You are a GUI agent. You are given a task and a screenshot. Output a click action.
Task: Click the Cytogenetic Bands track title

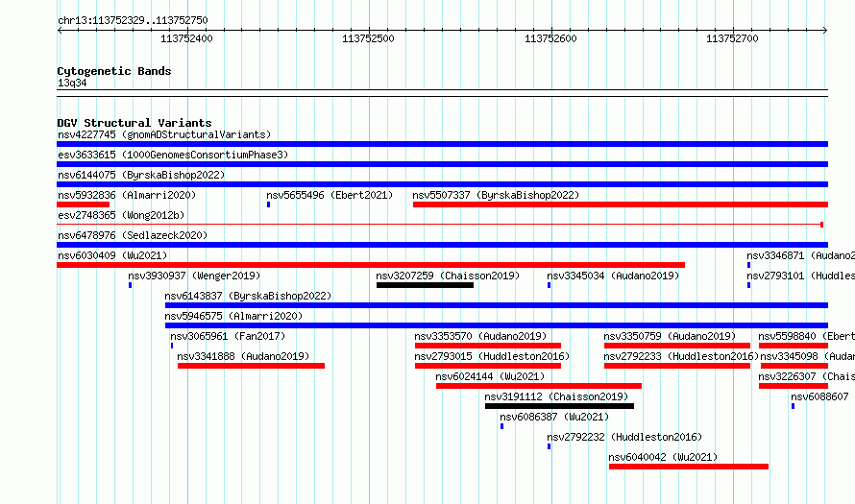114,71
